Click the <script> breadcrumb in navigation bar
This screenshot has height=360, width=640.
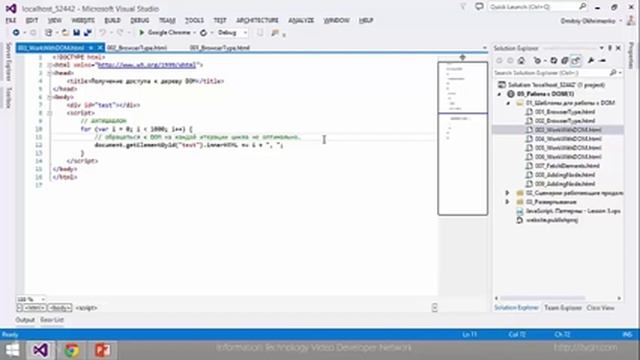pyautogui.click(x=87, y=308)
